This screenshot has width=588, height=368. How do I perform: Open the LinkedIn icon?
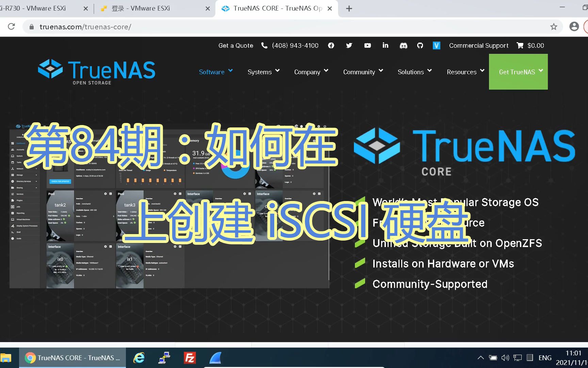[385, 45]
